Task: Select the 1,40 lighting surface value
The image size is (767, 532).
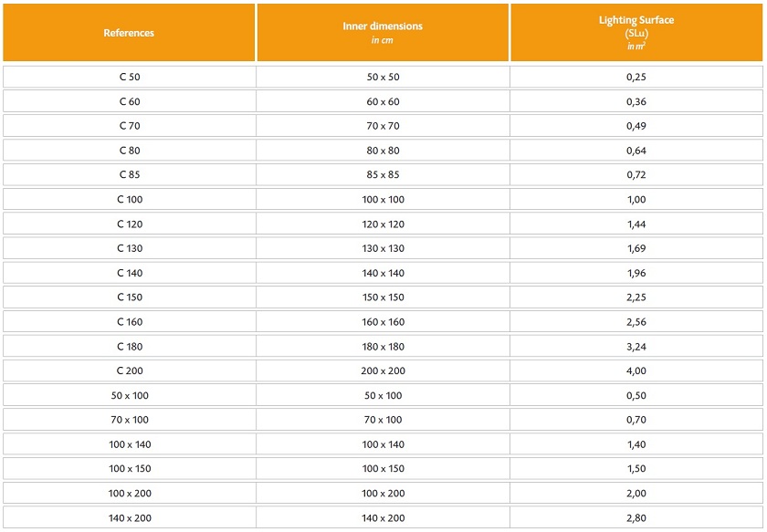Action: [636, 444]
